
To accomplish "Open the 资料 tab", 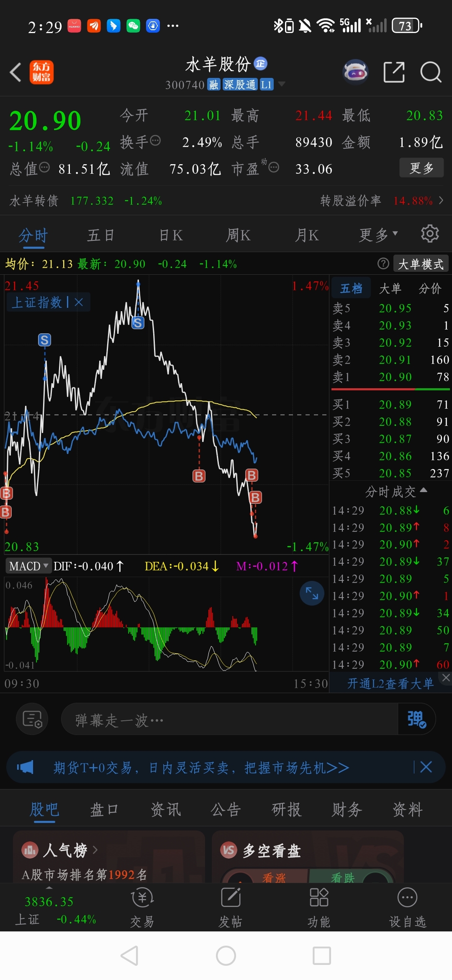I will [408, 810].
